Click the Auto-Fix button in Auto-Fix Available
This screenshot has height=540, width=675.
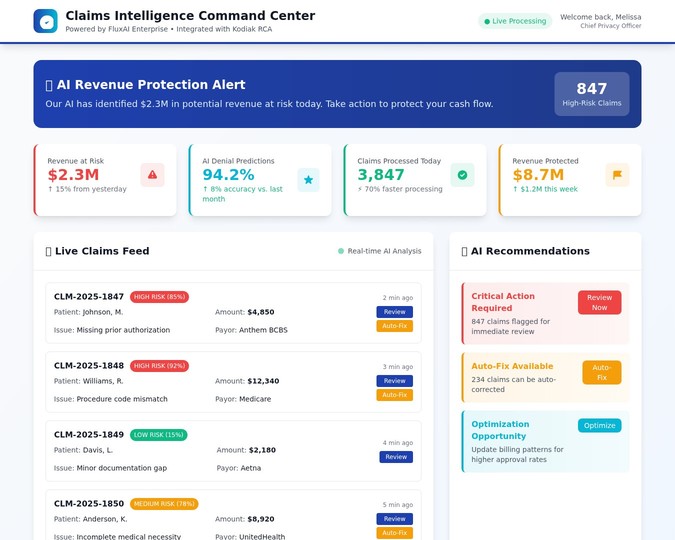(x=602, y=372)
